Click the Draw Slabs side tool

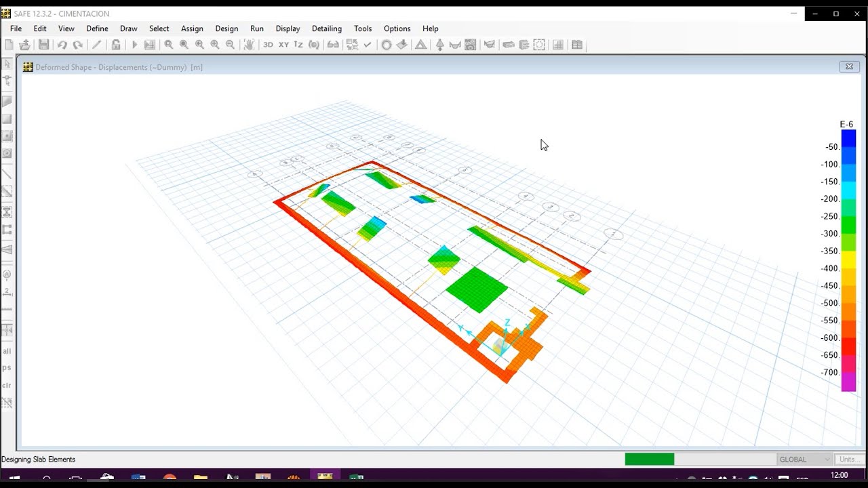pyautogui.click(x=7, y=101)
